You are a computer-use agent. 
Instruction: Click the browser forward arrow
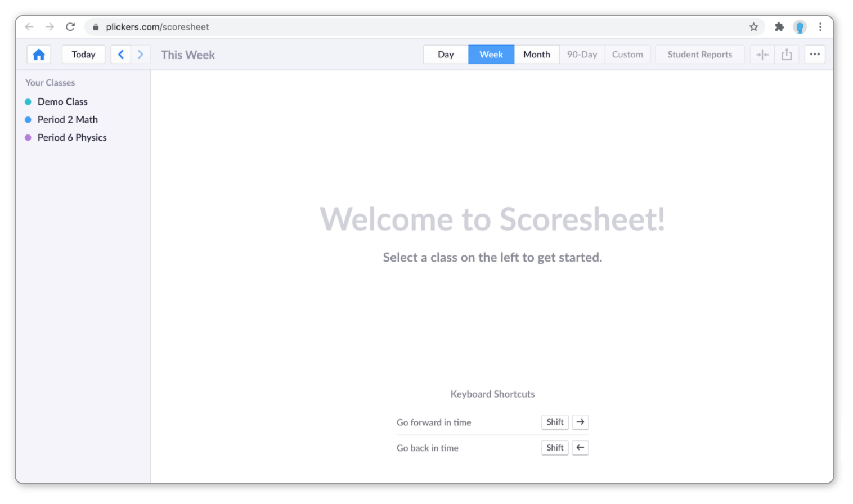tap(50, 26)
